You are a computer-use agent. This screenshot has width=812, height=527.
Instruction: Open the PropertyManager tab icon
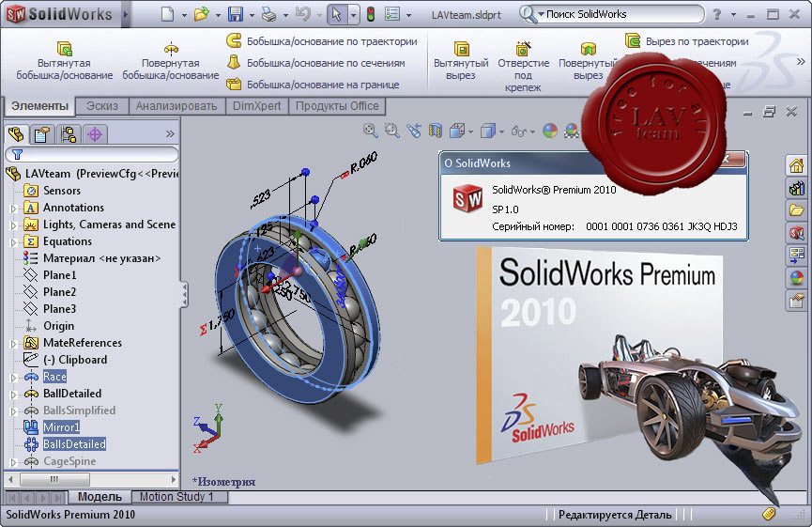pyautogui.click(x=42, y=134)
